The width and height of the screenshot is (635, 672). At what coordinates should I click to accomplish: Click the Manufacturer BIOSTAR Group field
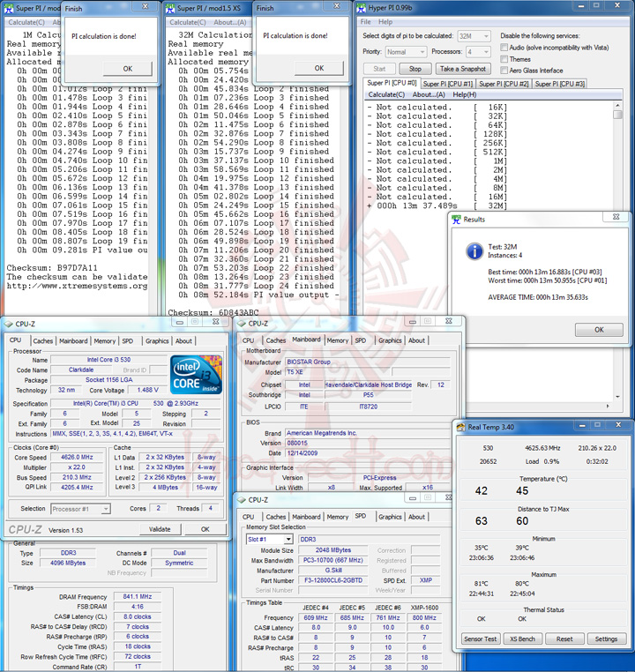coord(368,362)
